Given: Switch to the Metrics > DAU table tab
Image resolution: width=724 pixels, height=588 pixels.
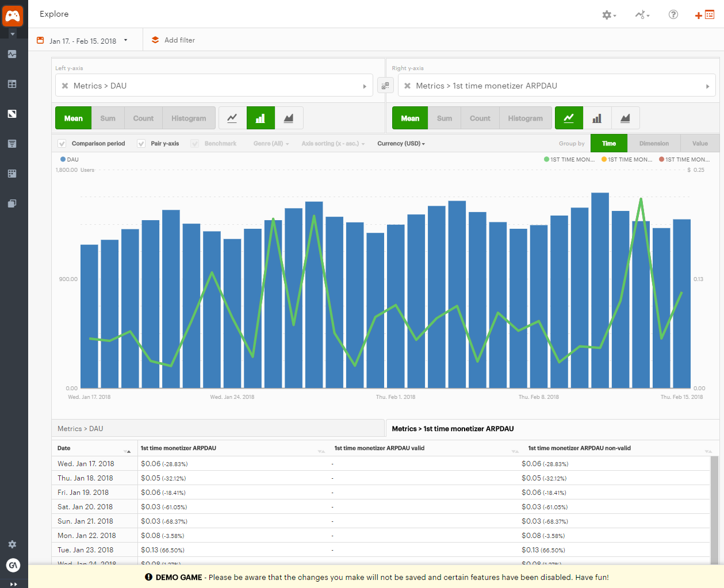Looking at the screenshot, I should click(x=218, y=429).
